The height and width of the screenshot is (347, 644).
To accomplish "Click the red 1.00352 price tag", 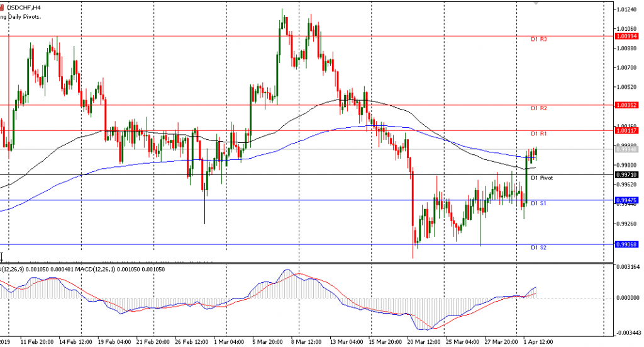I will (x=627, y=105).
